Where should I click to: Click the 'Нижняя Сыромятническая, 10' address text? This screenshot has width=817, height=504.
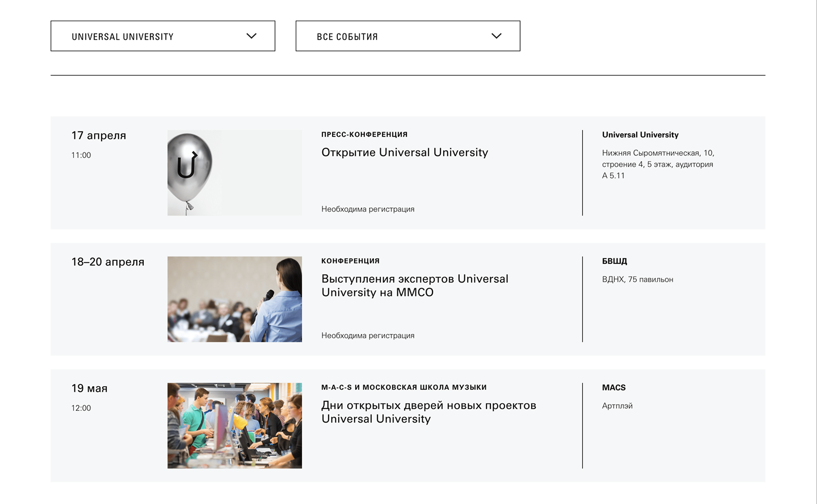pyautogui.click(x=658, y=153)
